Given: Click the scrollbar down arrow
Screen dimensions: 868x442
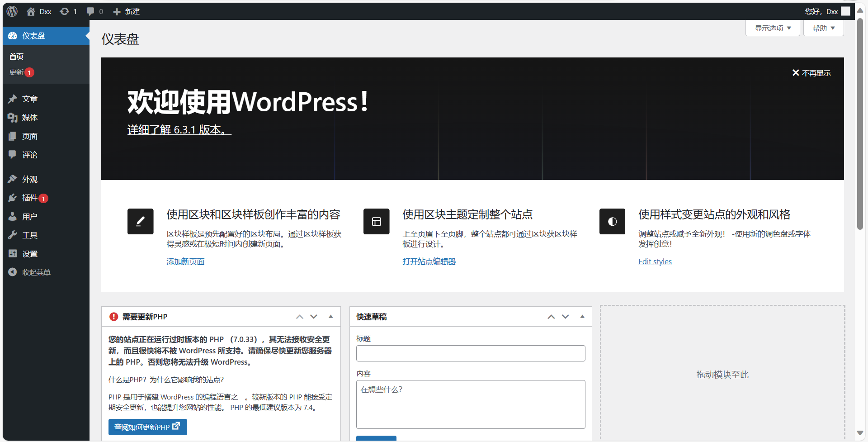Looking at the screenshot, I should coord(860,433).
